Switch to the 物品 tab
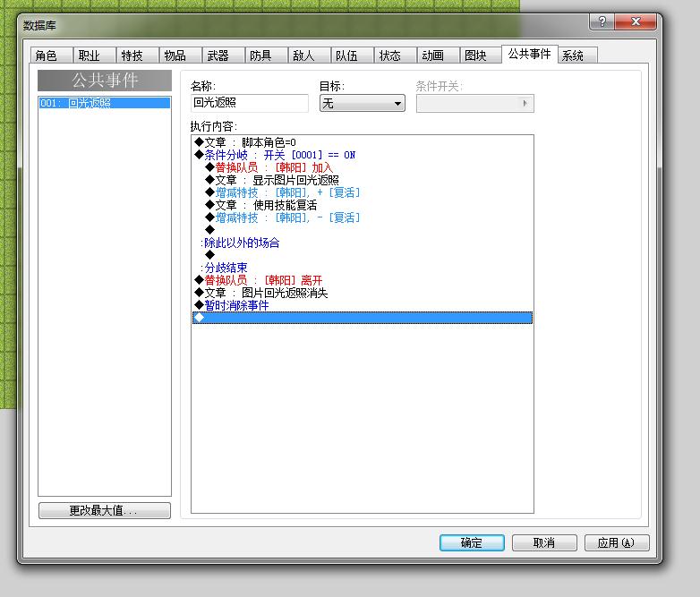700x597 pixels. coord(180,55)
